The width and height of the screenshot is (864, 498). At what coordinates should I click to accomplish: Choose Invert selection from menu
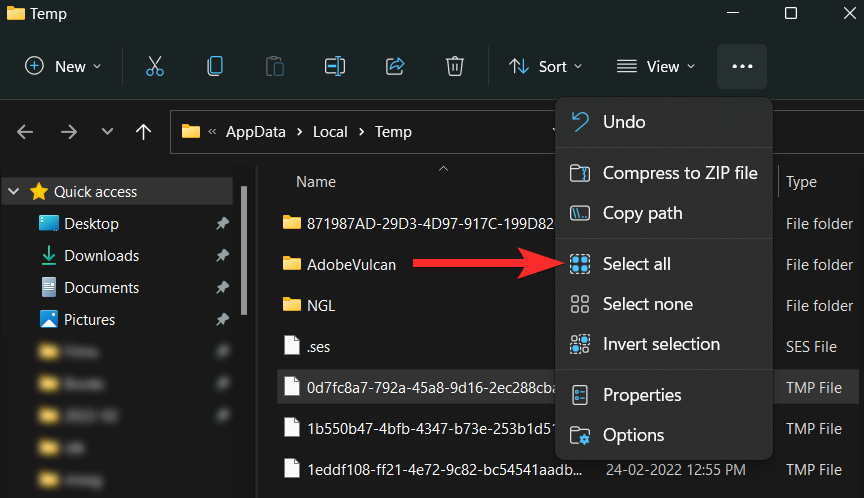660,344
